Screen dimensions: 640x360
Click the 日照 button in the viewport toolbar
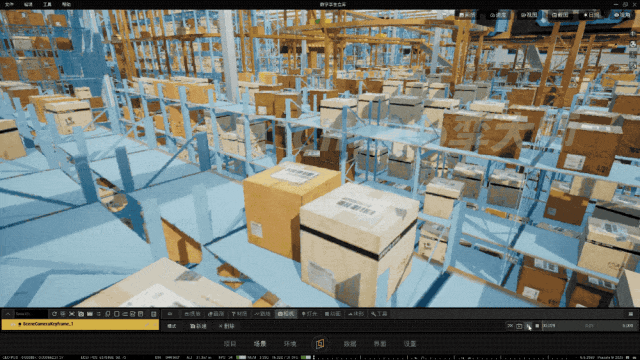point(591,15)
